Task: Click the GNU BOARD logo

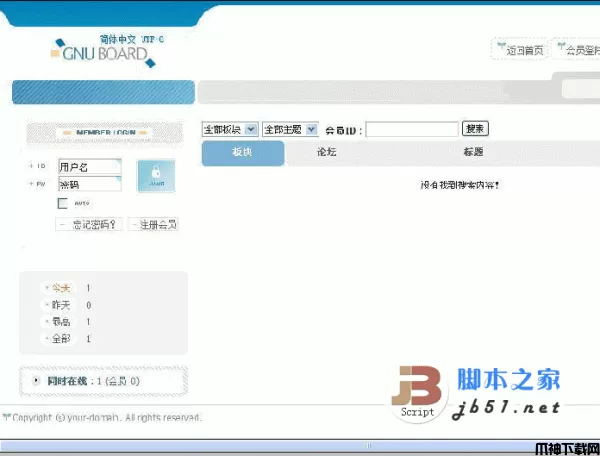Action: click(103, 52)
